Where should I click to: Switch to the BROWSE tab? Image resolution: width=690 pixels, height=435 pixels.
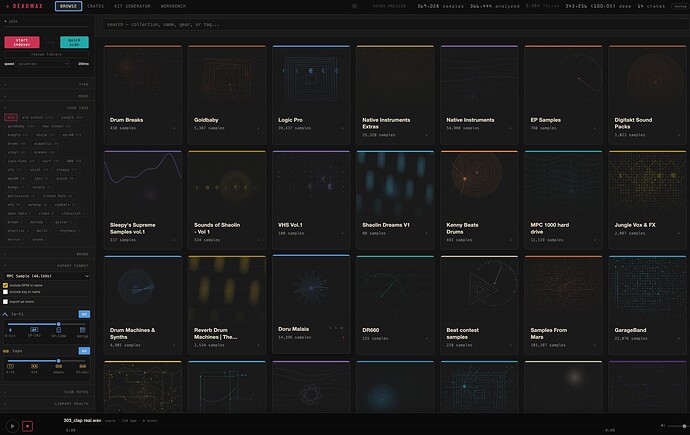click(x=68, y=6)
